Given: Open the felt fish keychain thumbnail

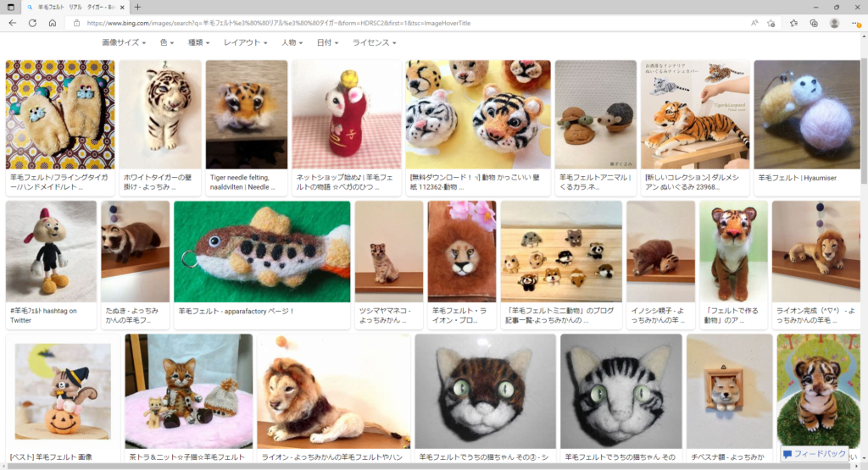Looking at the screenshot, I should coord(261,252).
